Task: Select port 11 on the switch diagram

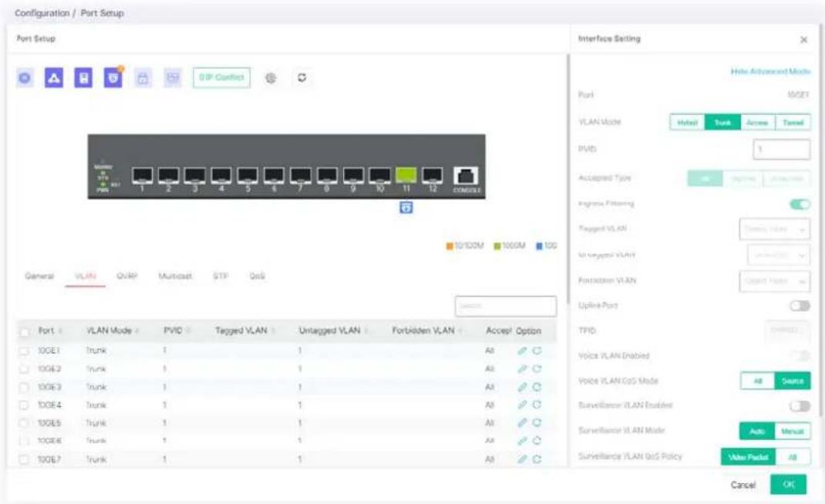Action: tap(406, 175)
